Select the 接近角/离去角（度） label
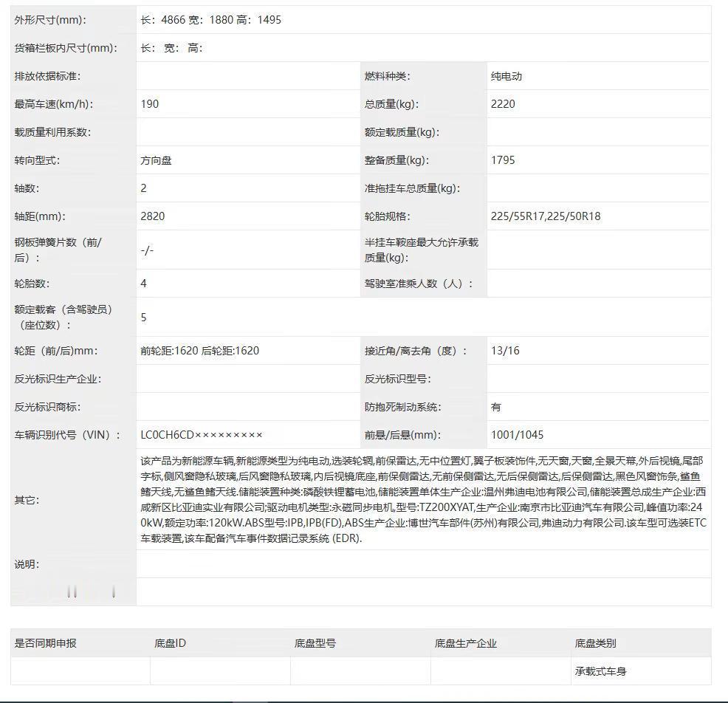 click(416, 351)
